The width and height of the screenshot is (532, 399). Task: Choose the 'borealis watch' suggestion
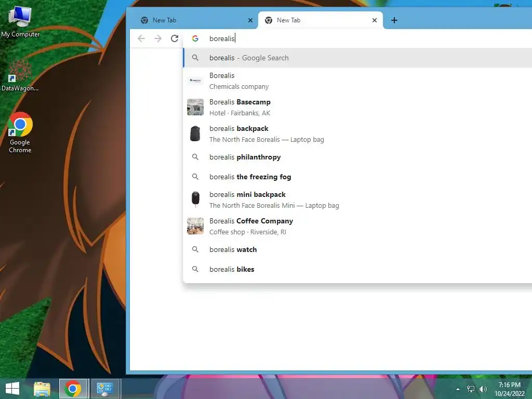point(357,250)
